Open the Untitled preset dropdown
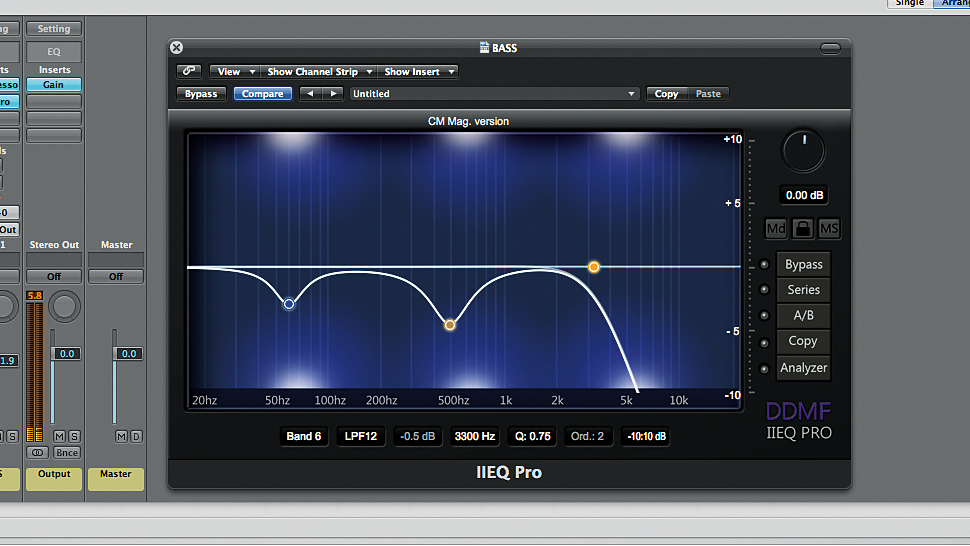This screenshot has height=546, width=970. coord(494,93)
